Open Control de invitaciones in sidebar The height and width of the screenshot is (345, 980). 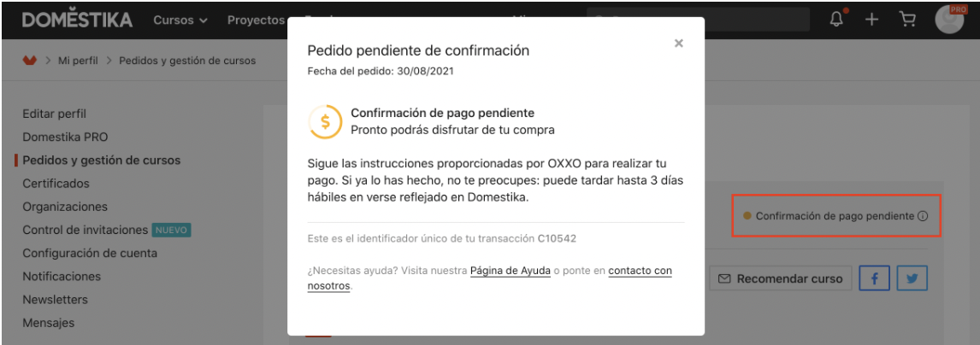coord(86,231)
